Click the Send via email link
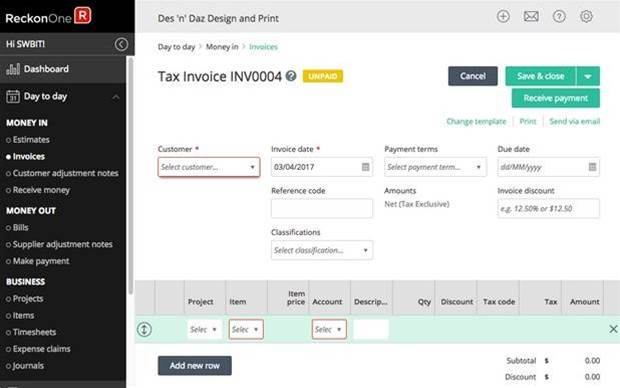The width and height of the screenshot is (620, 388). tap(575, 121)
